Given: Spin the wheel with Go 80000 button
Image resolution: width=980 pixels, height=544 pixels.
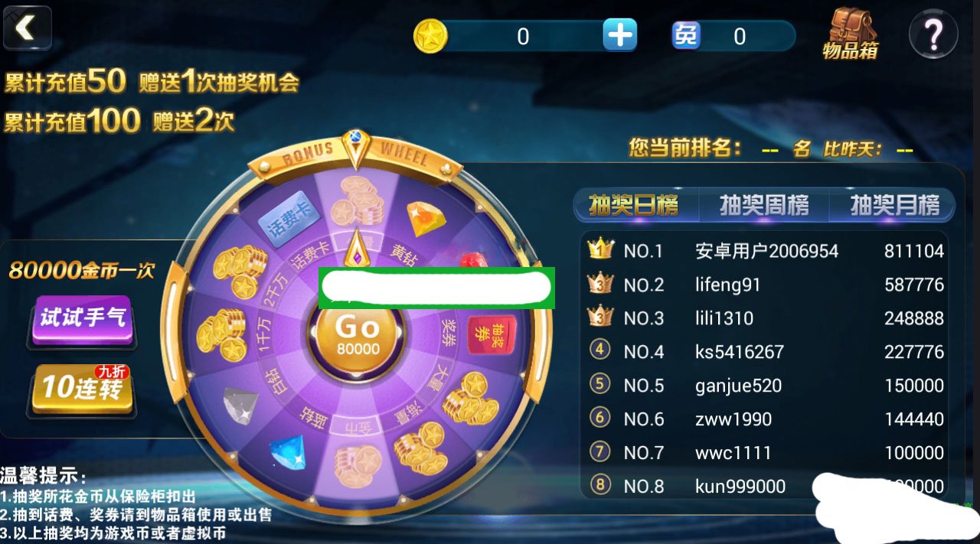Looking at the screenshot, I should [x=358, y=335].
